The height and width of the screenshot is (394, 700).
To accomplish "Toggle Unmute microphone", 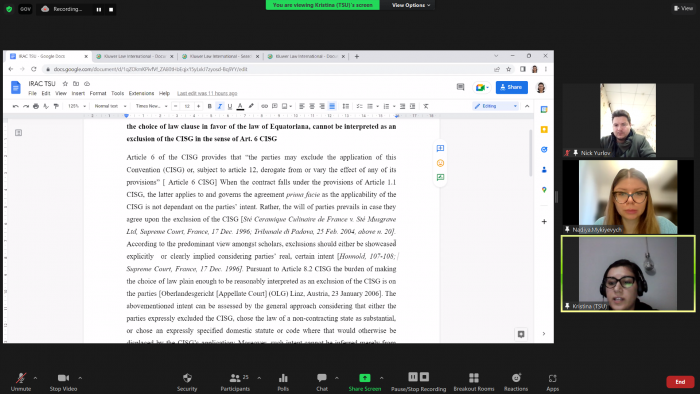I will (21, 382).
